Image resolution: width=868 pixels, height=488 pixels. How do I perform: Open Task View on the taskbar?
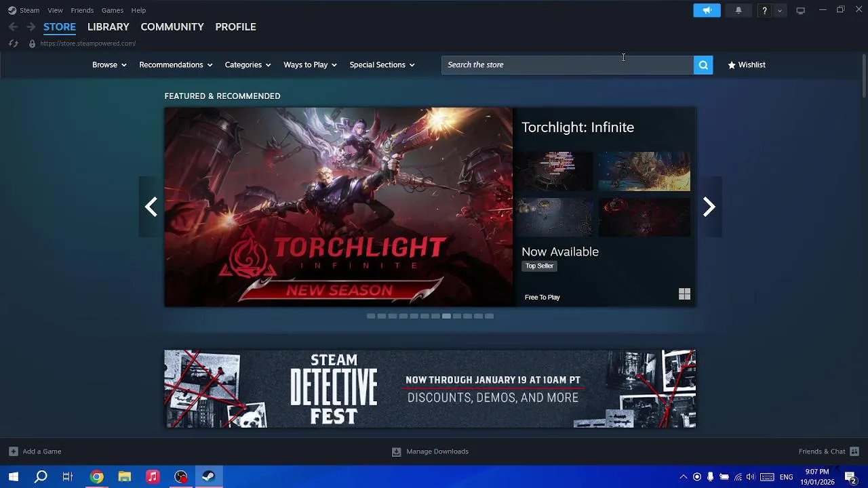[x=68, y=477]
